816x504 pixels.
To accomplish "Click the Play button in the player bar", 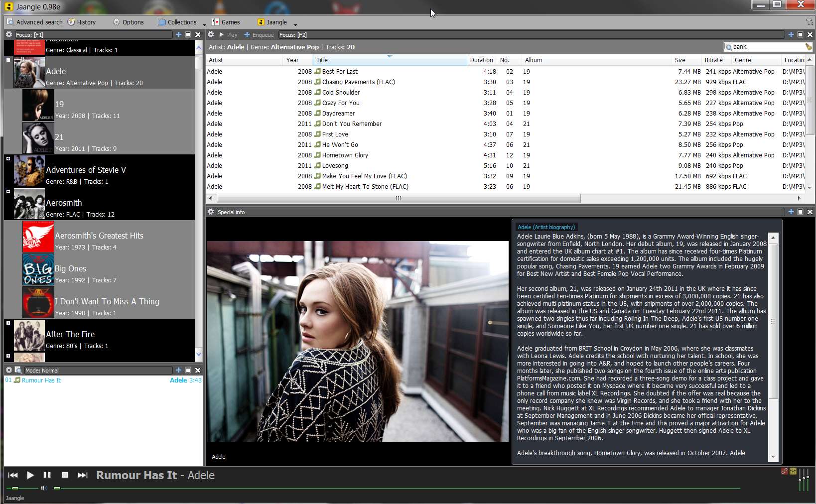I will pyautogui.click(x=30, y=475).
